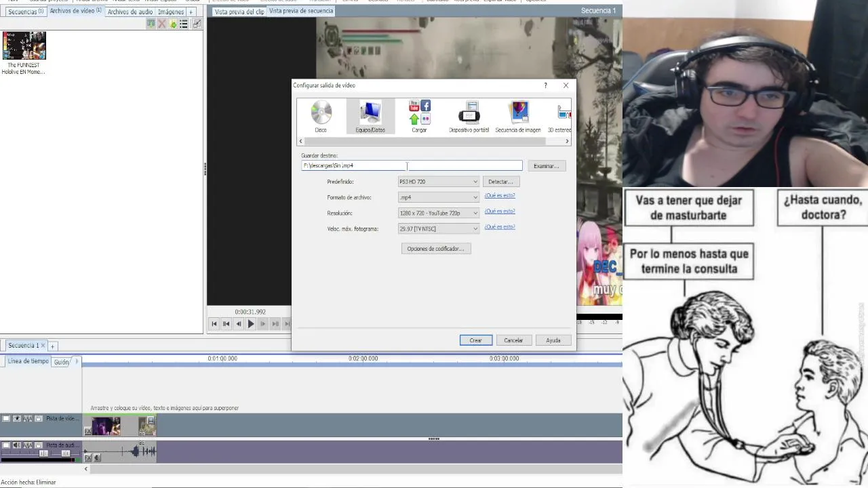Click the Cancelar button
Image resolution: width=868 pixels, height=488 pixels.
tap(513, 340)
